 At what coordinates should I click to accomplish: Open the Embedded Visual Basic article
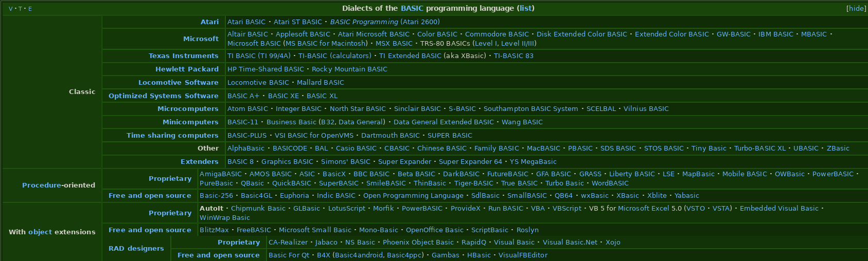click(x=779, y=208)
